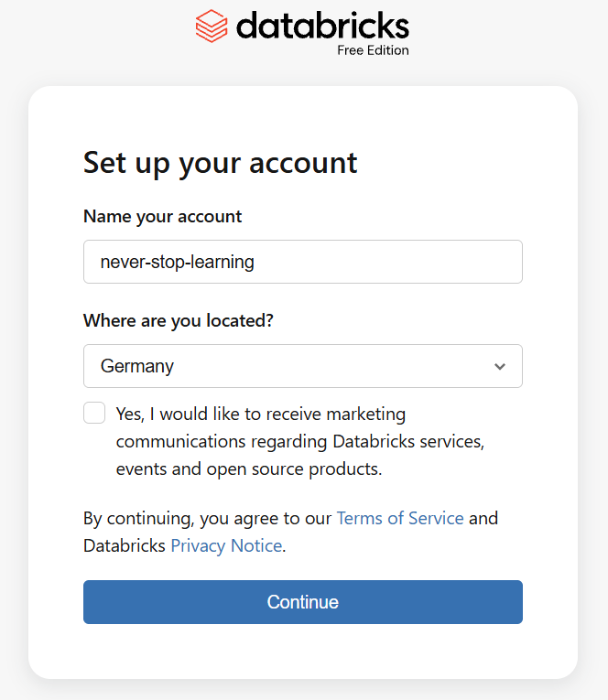Open the Terms of Service link

(x=400, y=518)
